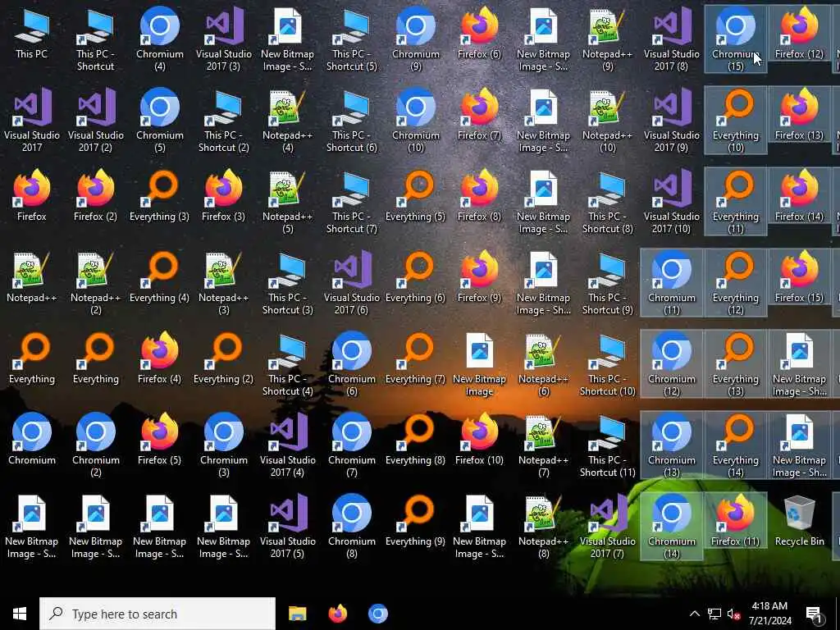The height and width of the screenshot is (630, 840).
Task: Click This PC - Shortcut (5) icon
Action: point(351,39)
